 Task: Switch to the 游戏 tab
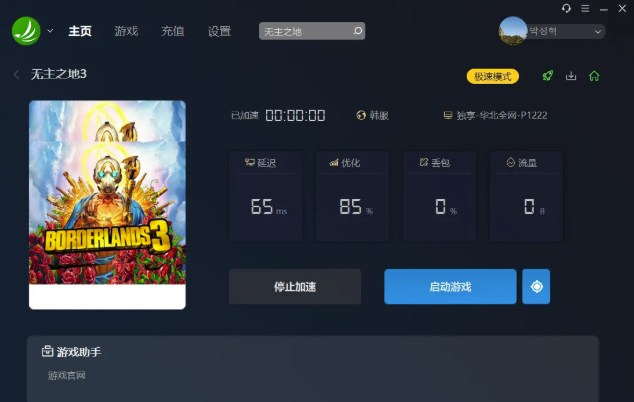(126, 31)
